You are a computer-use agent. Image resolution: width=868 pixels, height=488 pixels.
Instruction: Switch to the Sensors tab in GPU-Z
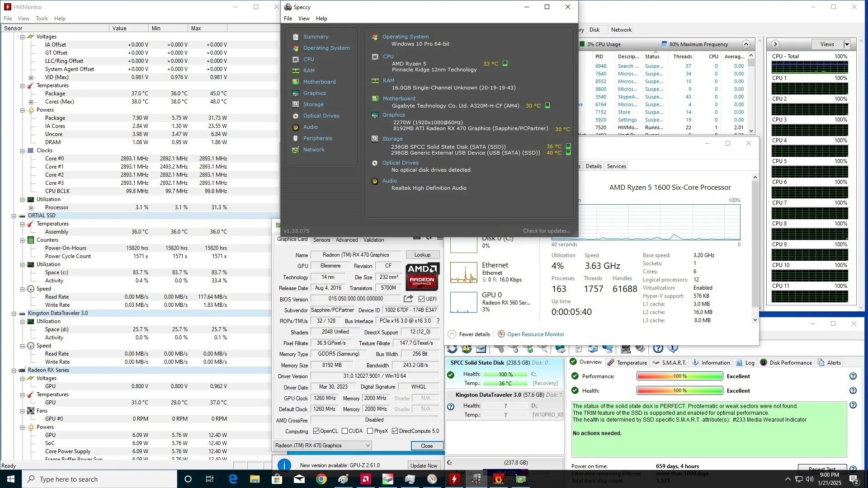(321, 240)
